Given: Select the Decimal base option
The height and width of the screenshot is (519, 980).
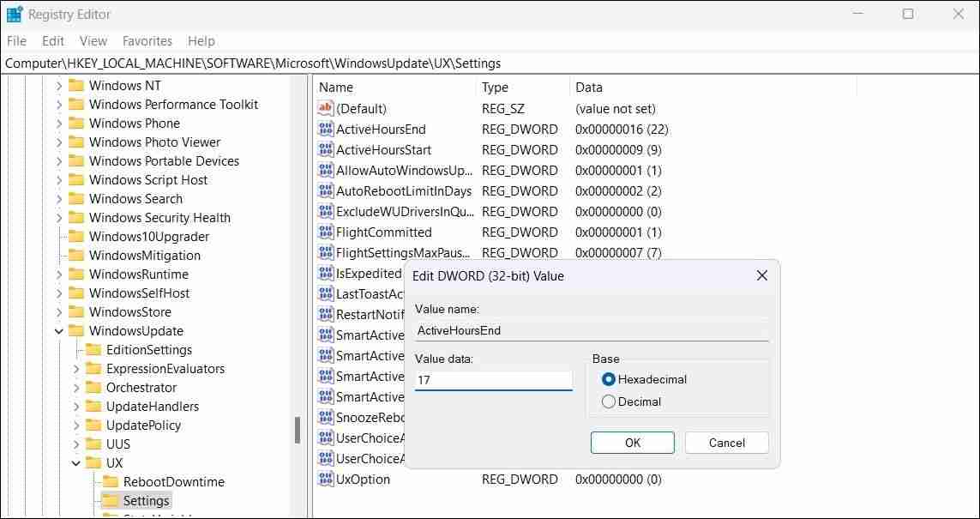Looking at the screenshot, I should tap(609, 401).
